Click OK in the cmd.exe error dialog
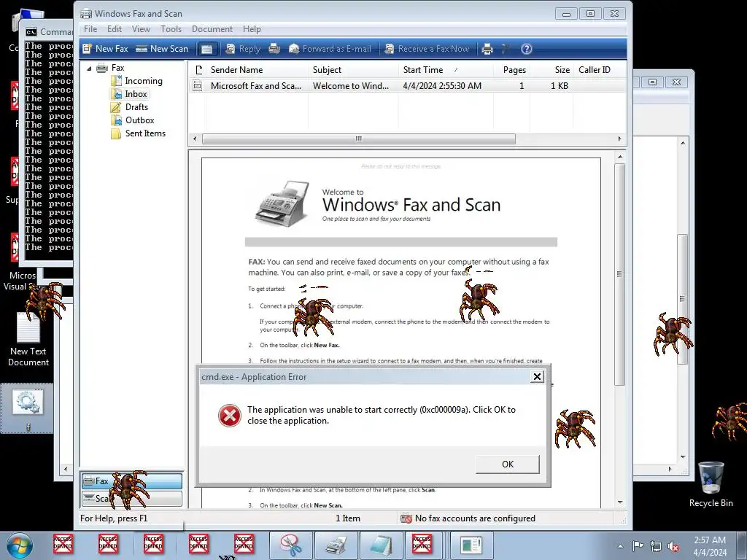This screenshot has height=560, width=747. point(508,464)
